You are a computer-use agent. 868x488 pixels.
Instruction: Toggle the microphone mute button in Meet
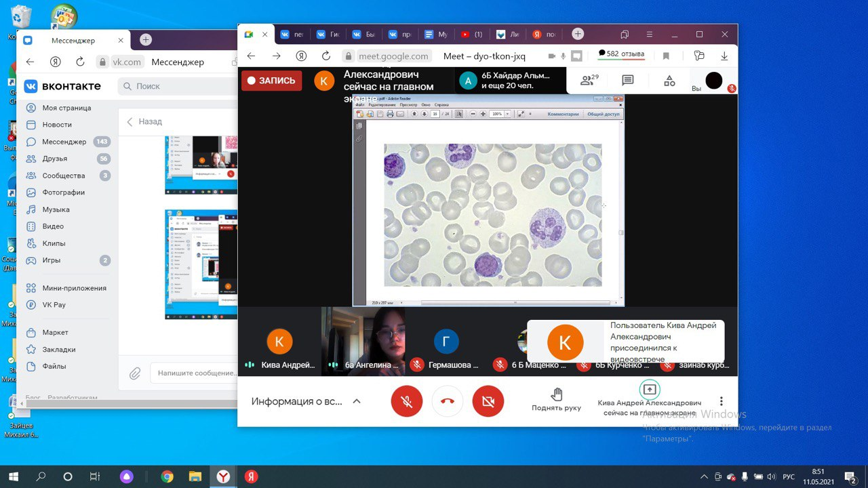click(407, 401)
